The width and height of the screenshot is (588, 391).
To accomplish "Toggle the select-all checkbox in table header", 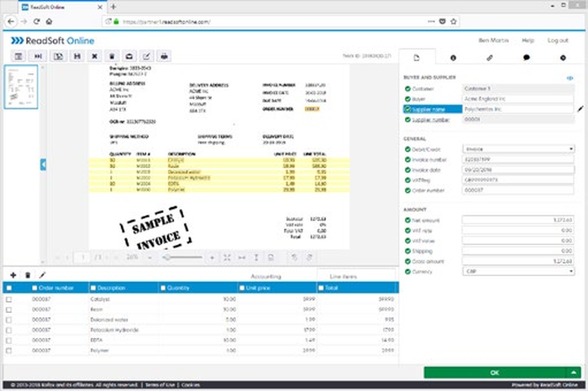I will pyautogui.click(x=9, y=288).
